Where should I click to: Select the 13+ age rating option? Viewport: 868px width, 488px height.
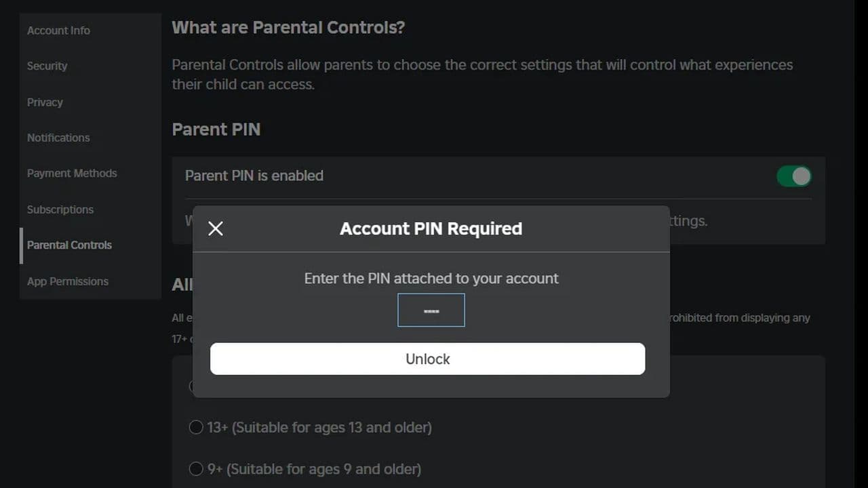tap(196, 428)
